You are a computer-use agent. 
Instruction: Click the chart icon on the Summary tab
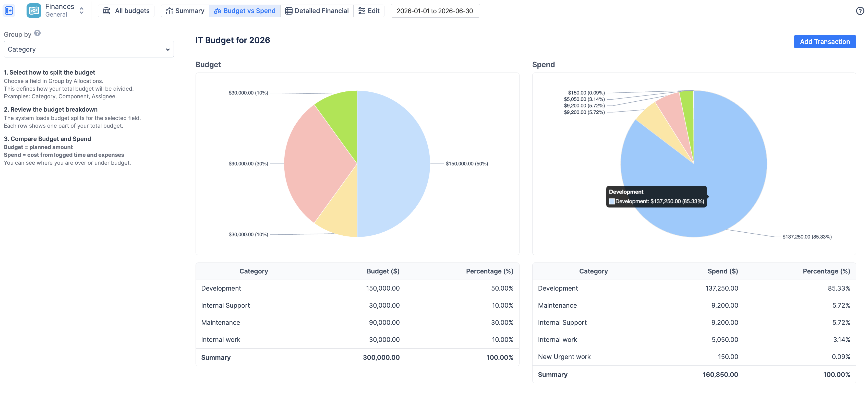tap(169, 11)
